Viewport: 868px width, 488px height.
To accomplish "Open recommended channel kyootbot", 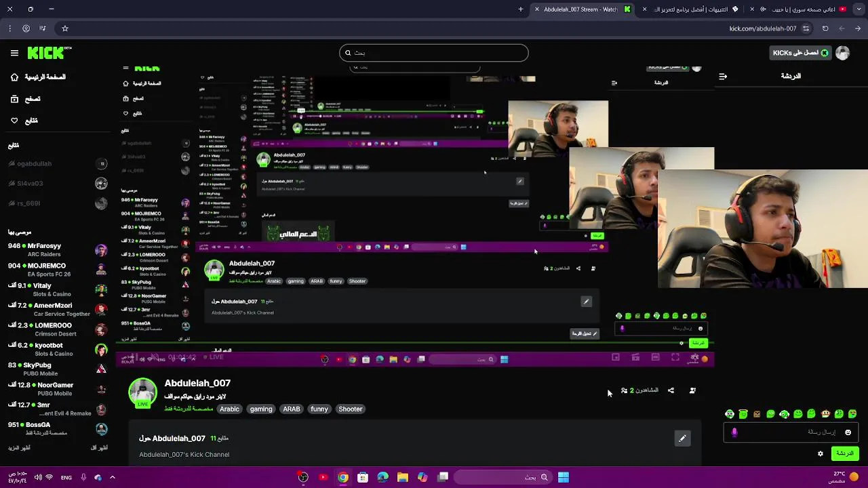I will click(58, 349).
